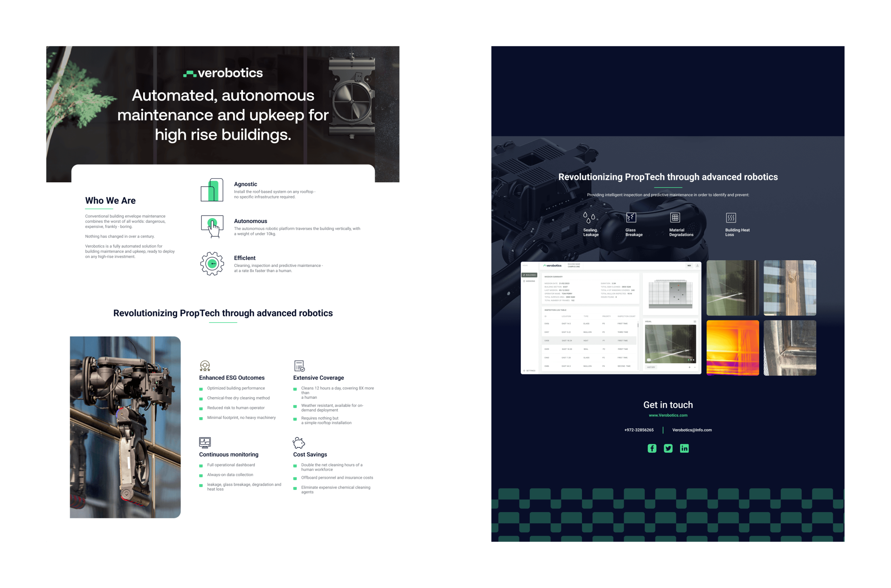
Task: Open the www.Verobotics.com link
Action: (x=668, y=415)
